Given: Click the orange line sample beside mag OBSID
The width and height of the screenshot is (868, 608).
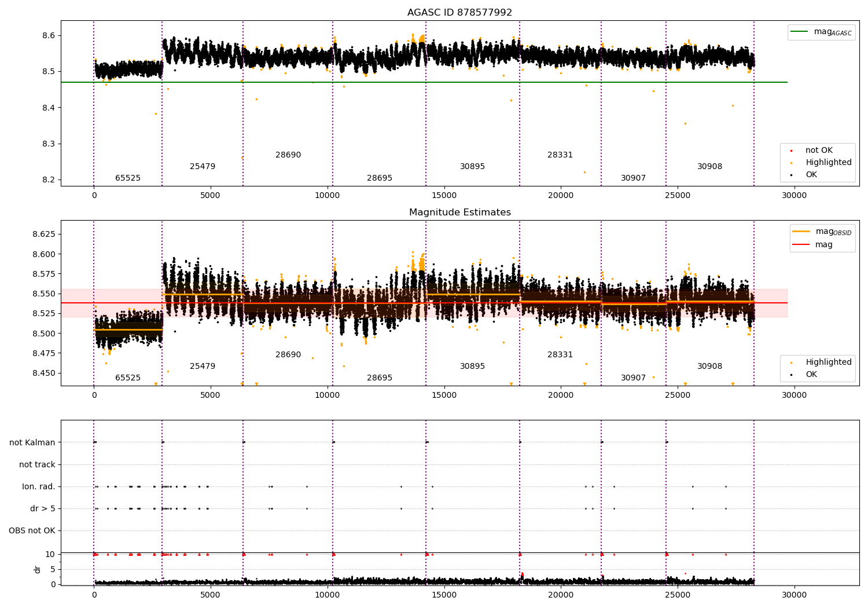Looking at the screenshot, I should point(801,231).
